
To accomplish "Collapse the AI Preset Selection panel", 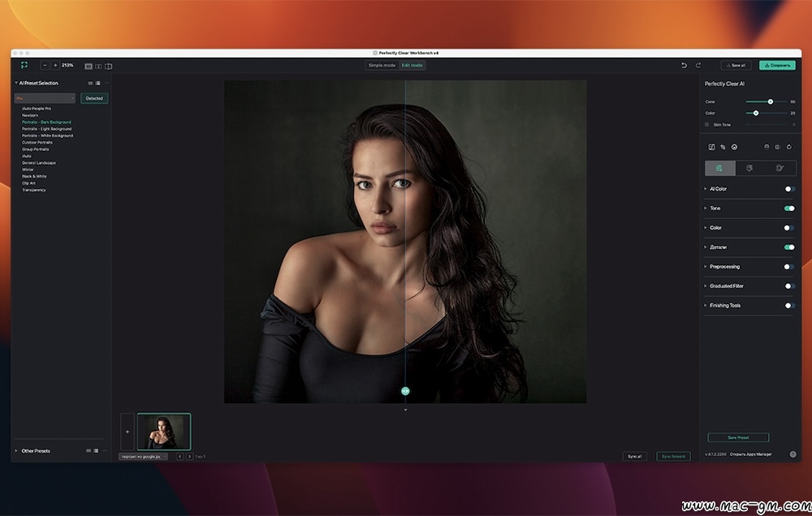I will [16, 83].
